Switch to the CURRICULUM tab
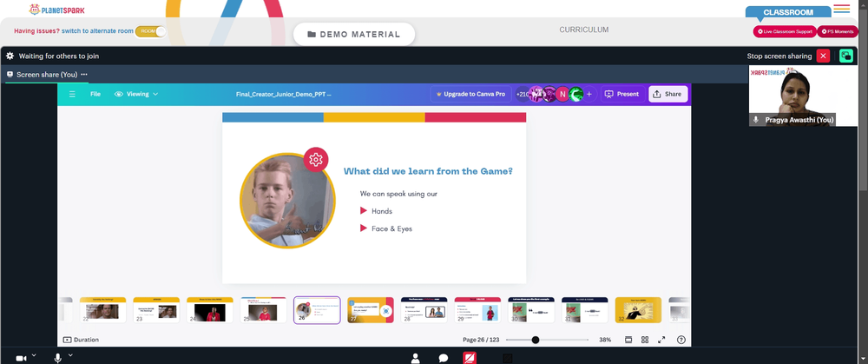868x364 pixels. (583, 30)
